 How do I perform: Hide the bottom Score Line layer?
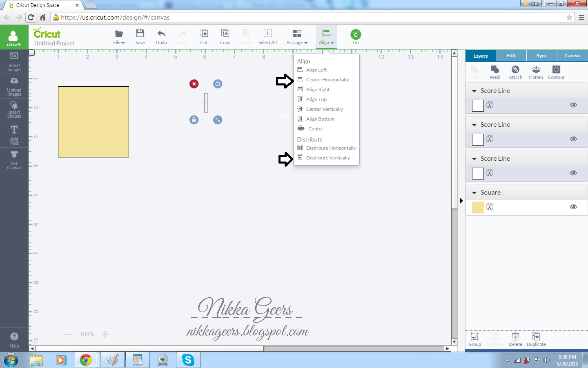pyautogui.click(x=573, y=173)
